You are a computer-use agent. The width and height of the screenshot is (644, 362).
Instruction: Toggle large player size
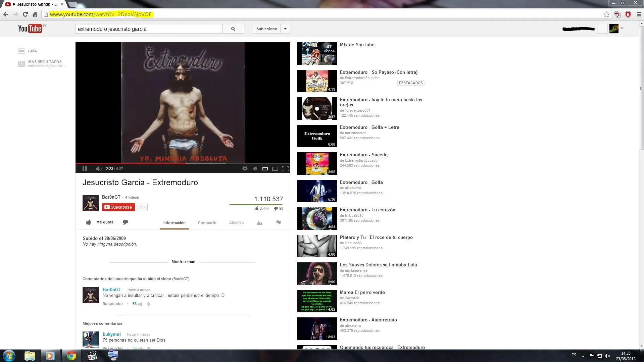pyautogui.click(x=275, y=169)
